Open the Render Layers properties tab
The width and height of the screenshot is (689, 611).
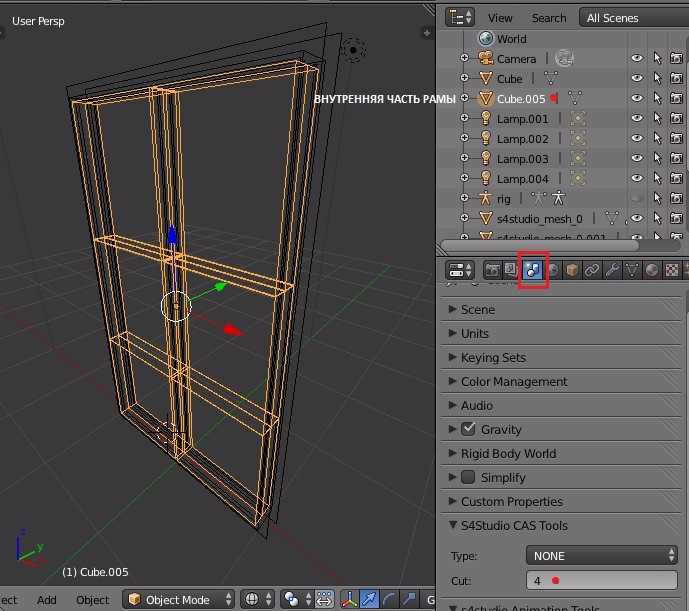511,270
